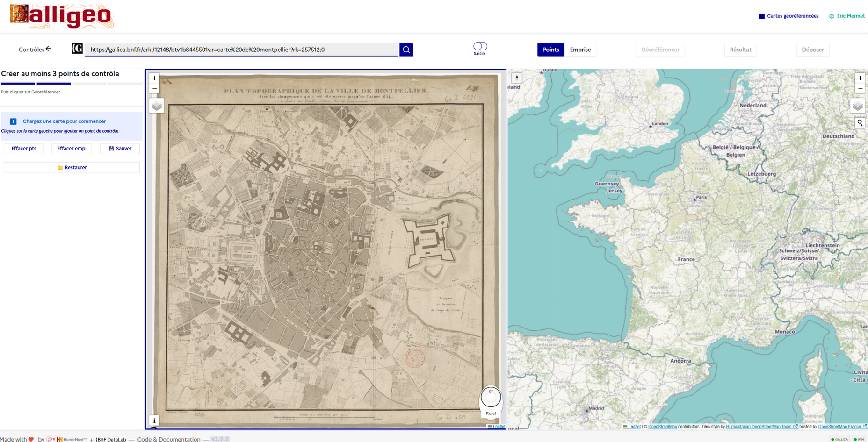Image resolution: width=868 pixels, height=442 pixels.
Task: Click the BnF DataLab footer logo
Action: [111, 439]
